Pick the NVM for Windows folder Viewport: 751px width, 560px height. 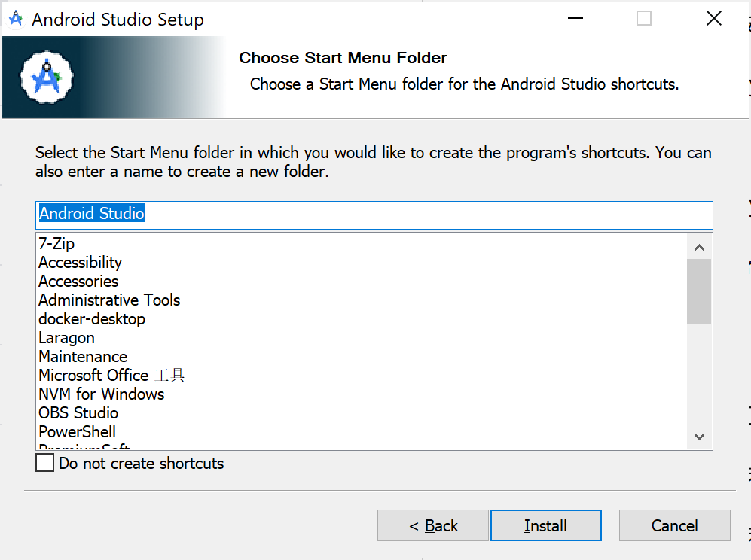101,394
